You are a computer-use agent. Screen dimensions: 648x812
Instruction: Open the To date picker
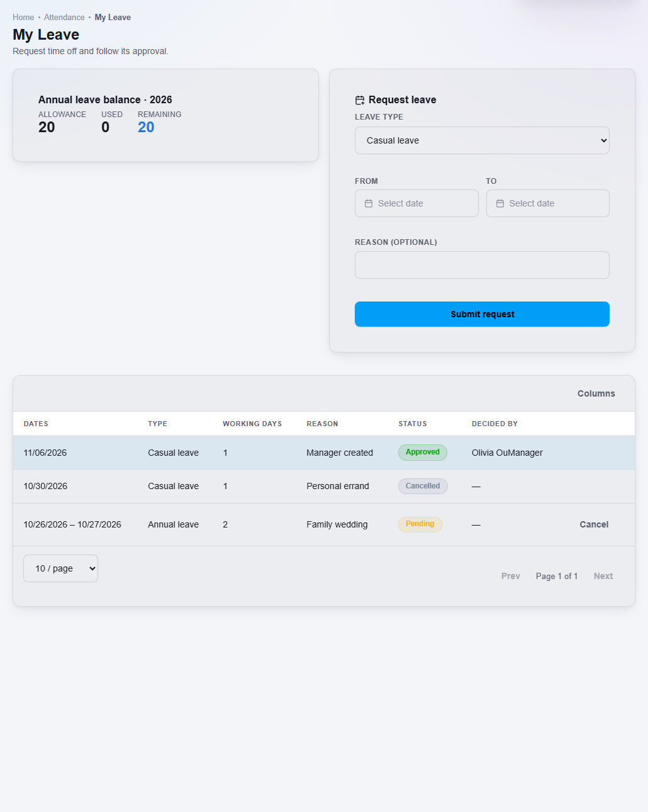[x=548, y=203]
